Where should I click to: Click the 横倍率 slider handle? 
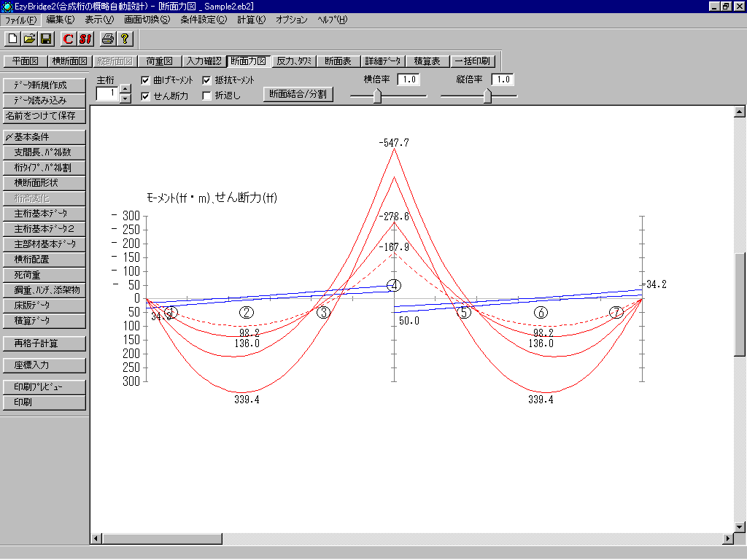coord(378,96)
